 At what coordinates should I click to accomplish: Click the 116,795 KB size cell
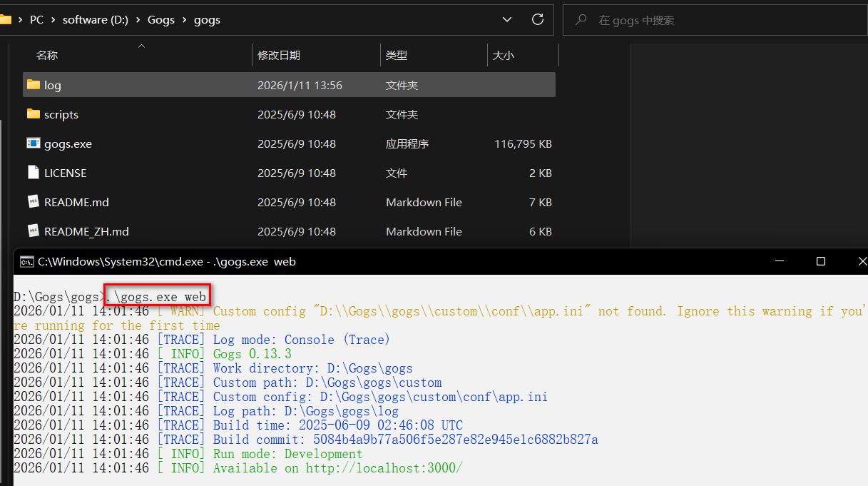pyautogui.click(x=523, y=143)
